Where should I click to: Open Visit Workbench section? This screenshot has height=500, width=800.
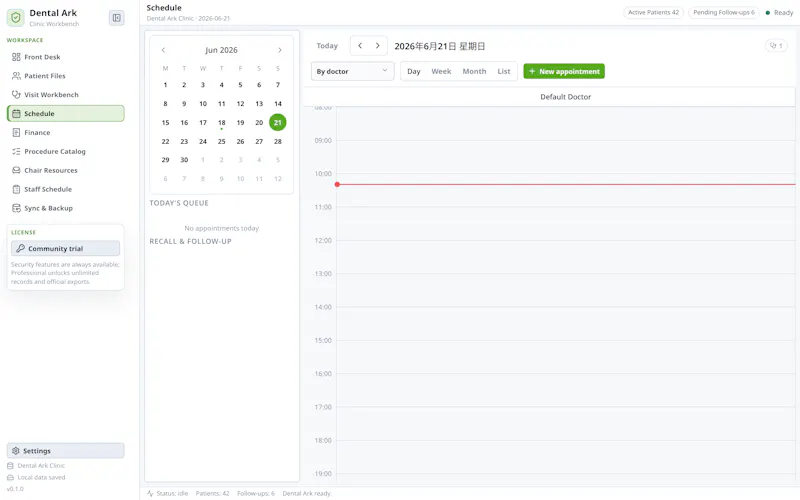[x=65, y=95]
